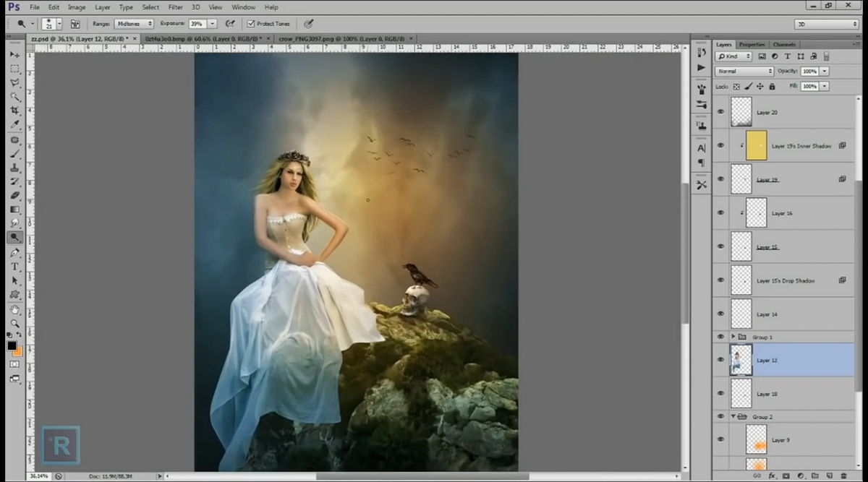Toggle the Protect Tones checkbox
868x482 pixels.
pos(251,24)
